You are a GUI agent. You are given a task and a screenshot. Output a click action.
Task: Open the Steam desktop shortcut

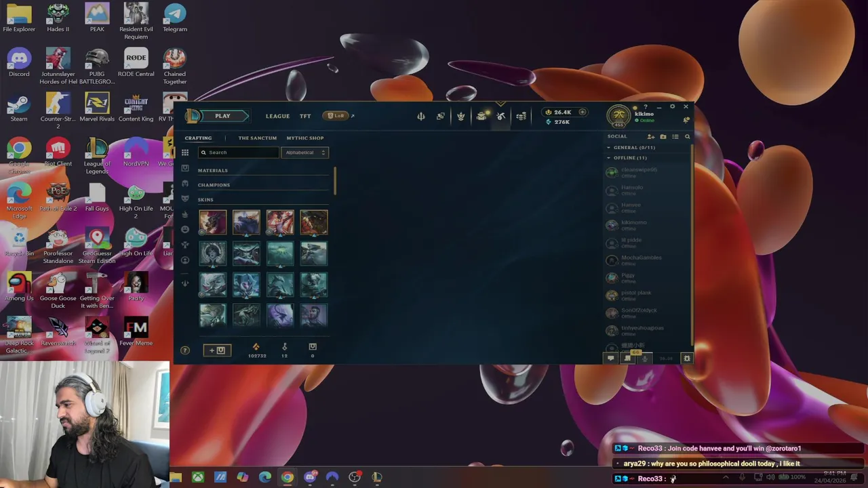pos(19,108)
